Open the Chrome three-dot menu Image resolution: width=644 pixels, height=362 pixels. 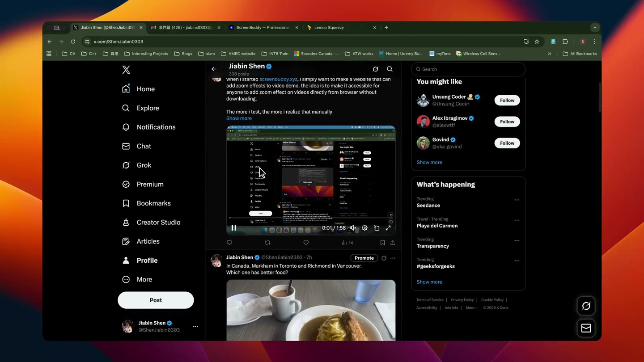(x=594, y=42)
